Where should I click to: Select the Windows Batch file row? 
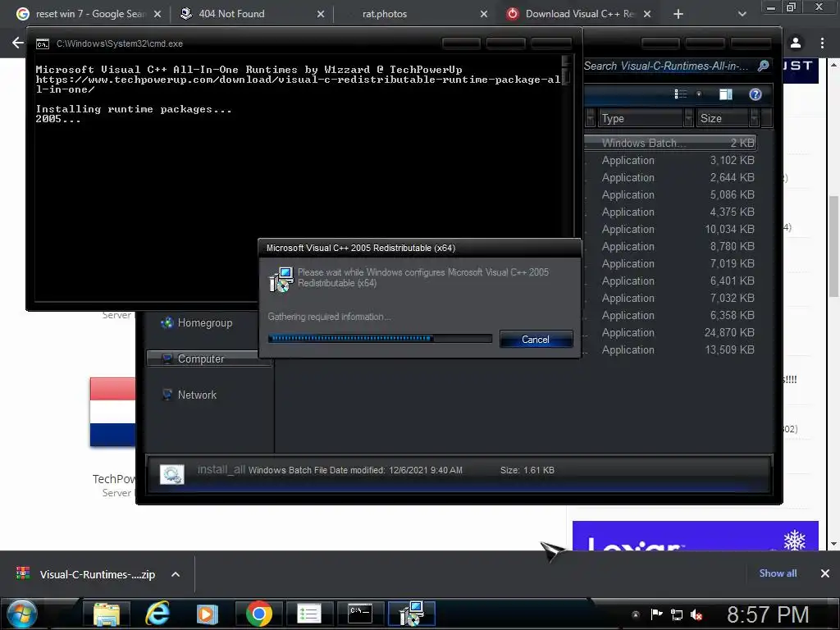pos(671,143)
